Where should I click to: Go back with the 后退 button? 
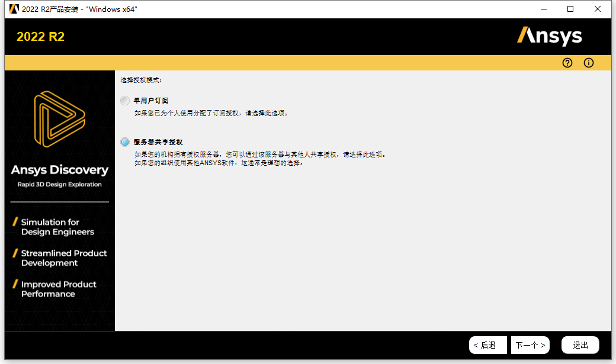click(x=488, y=345)
